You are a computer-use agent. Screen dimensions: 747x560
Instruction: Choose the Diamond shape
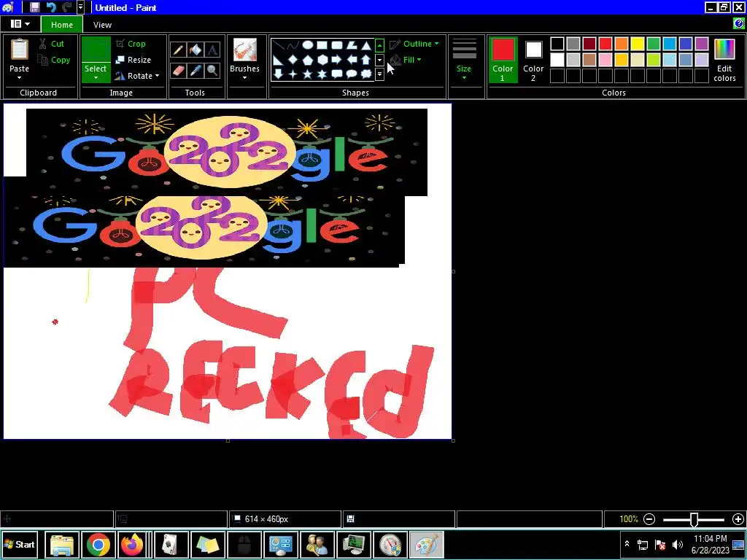[x=293, y=60]
